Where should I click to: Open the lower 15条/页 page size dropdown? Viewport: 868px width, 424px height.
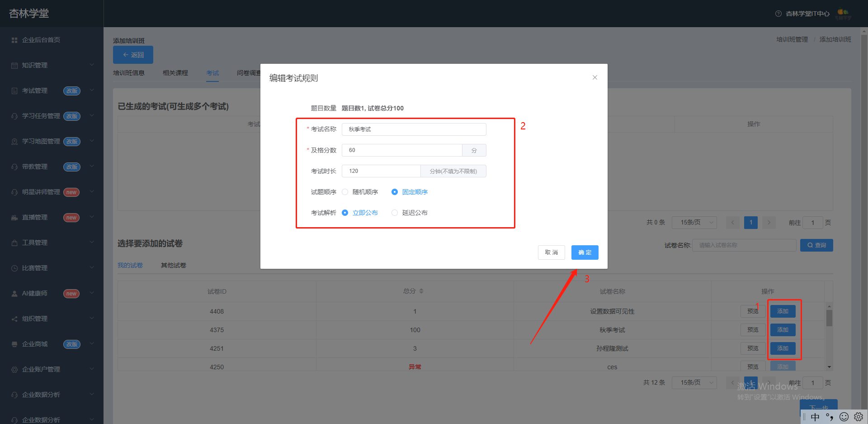(x=694, y=383)
